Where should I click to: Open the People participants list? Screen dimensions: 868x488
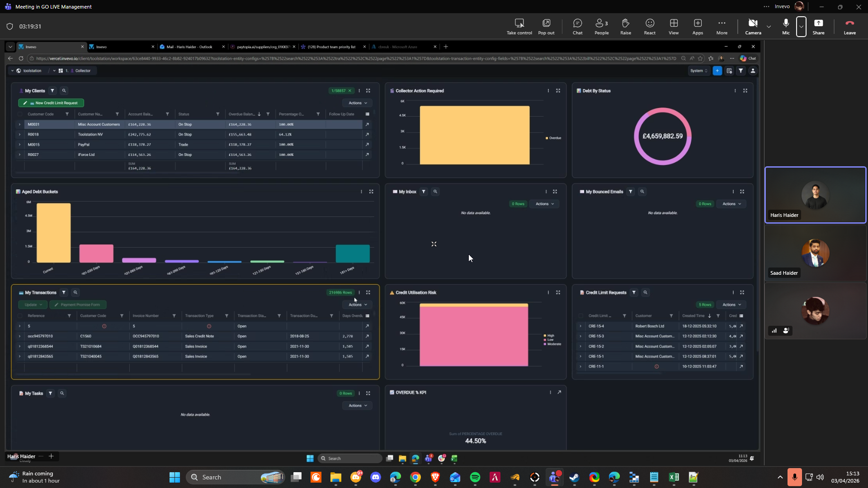coord(601,26)
